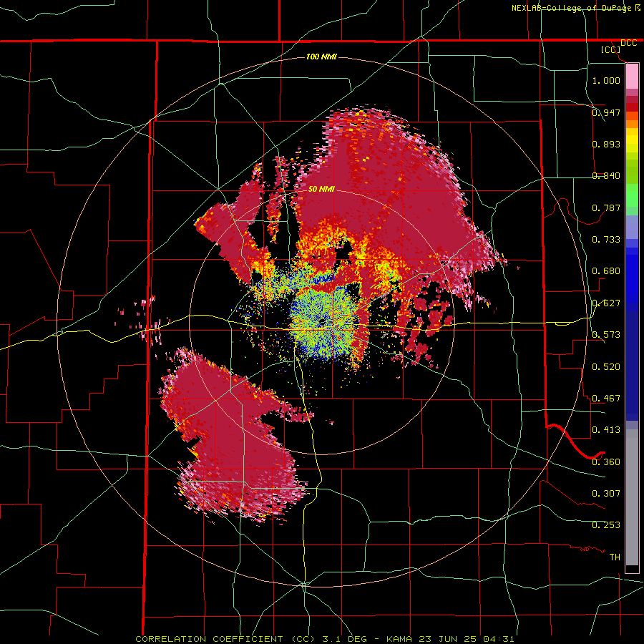This screenshot has height=644, width=644.
Task: Click the 100 NMI range ring label
Action: tap(321, 57)
